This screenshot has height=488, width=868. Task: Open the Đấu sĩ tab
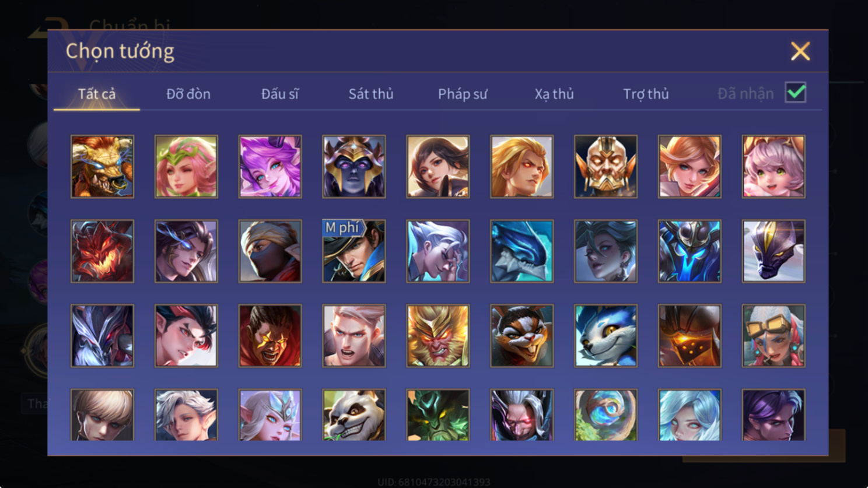pos(279,94)
